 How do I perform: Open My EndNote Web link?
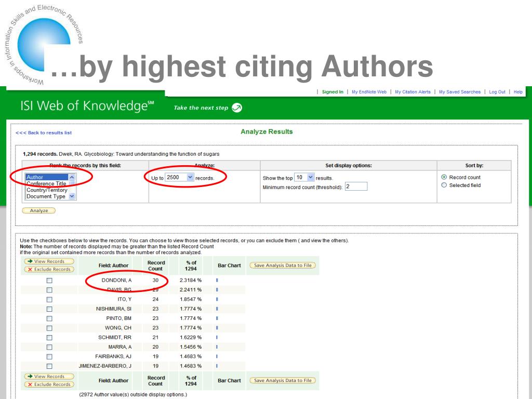click(x=369, y=92)
